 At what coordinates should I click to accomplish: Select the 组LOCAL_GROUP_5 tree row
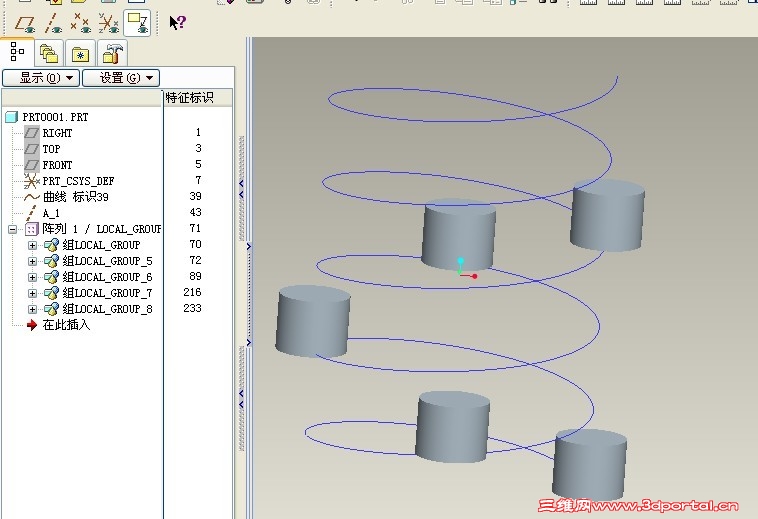(x=107, y=261)
